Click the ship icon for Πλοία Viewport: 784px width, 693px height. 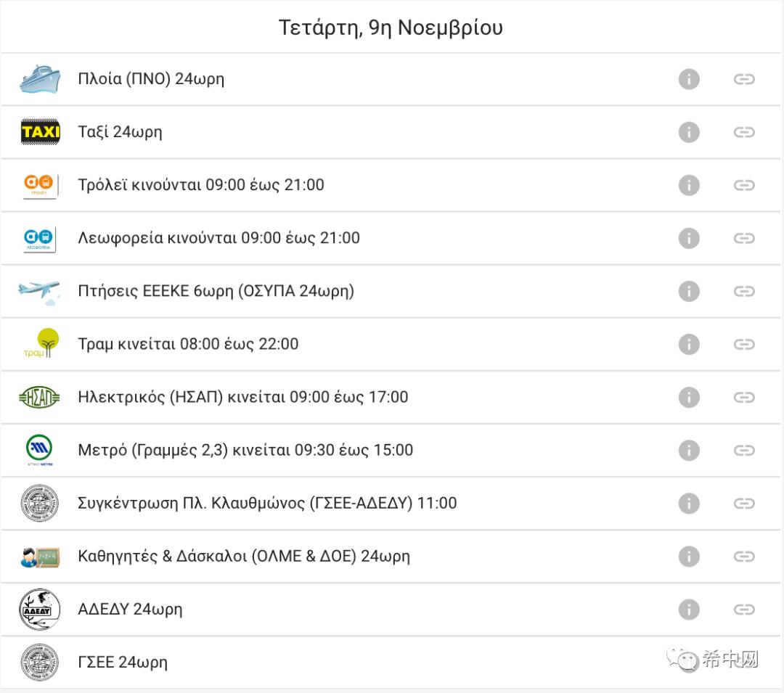pos(40,79)
